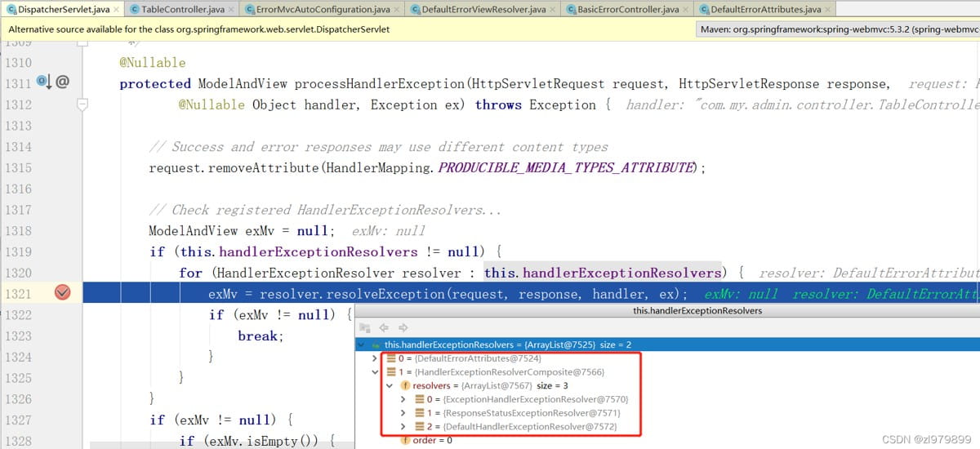Expand the ExceptionHandlerExceptionResolver@7570 entry
This screenshot has width=980, height=449.
click(403, 399)
